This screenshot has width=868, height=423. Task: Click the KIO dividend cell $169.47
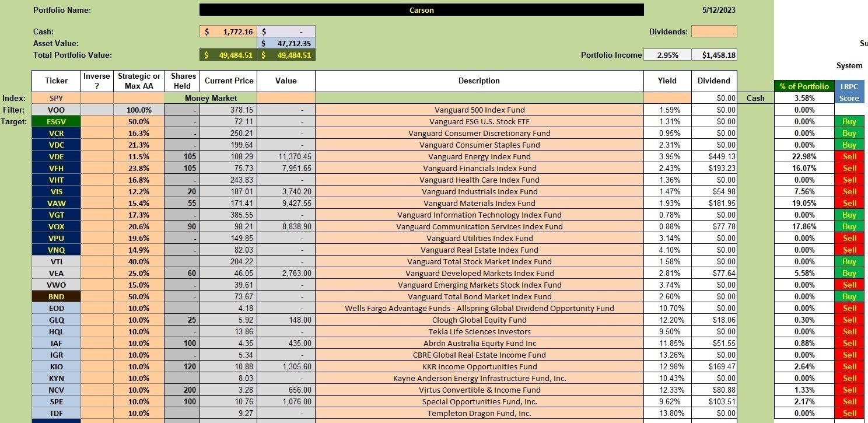pyautogui.click(x=714, y=366)
